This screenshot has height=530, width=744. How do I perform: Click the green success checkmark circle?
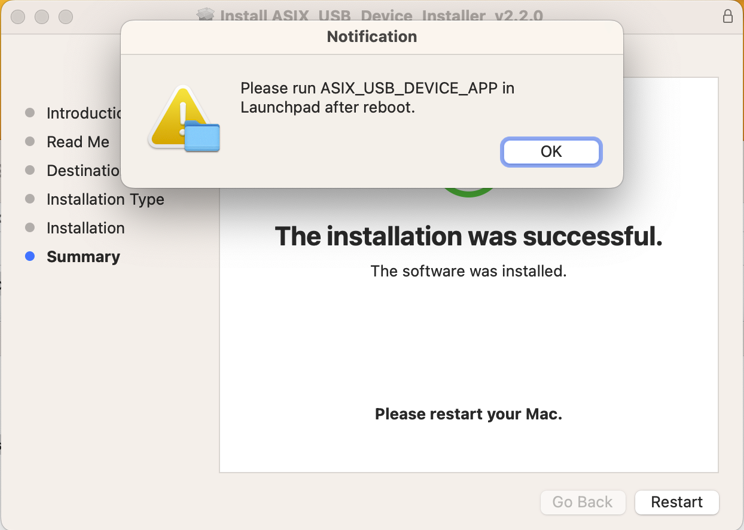(x=468, y=192)
